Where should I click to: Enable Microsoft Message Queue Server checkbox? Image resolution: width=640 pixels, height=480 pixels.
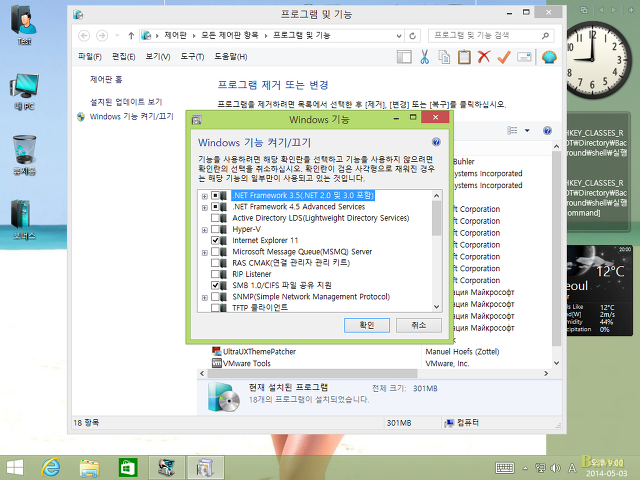(215, 252)
